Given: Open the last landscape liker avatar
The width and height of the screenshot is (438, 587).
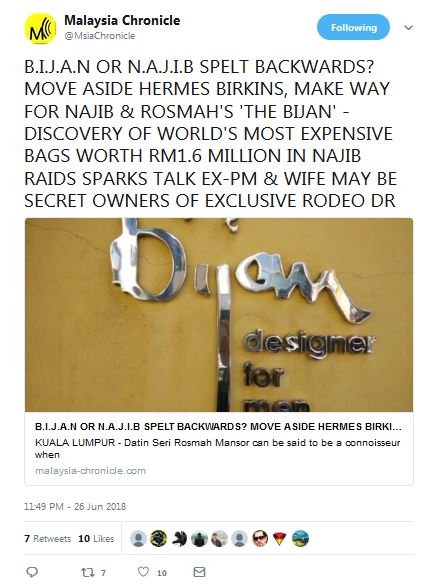Looking at the screenshot, I should point(300,538).
